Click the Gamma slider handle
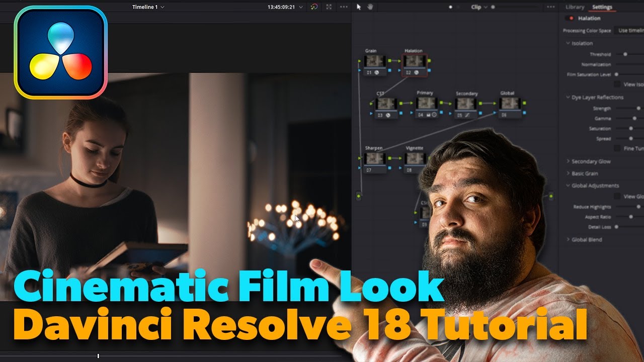The height and width of the screenshot is (362, 644). (x=634, y=119)
